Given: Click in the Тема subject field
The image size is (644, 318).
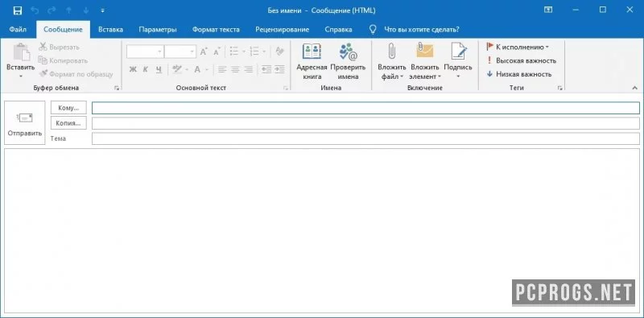Looking at the screenshot, I should [365, 138].
